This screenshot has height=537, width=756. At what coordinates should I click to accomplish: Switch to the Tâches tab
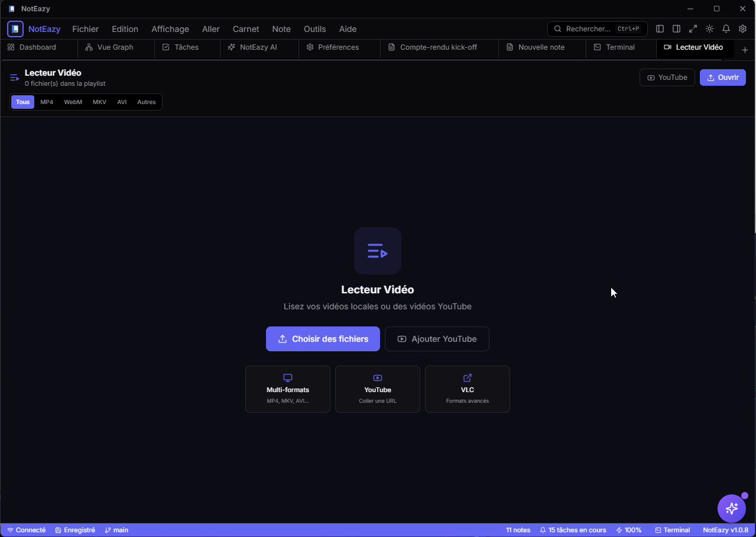coord(187,47)
